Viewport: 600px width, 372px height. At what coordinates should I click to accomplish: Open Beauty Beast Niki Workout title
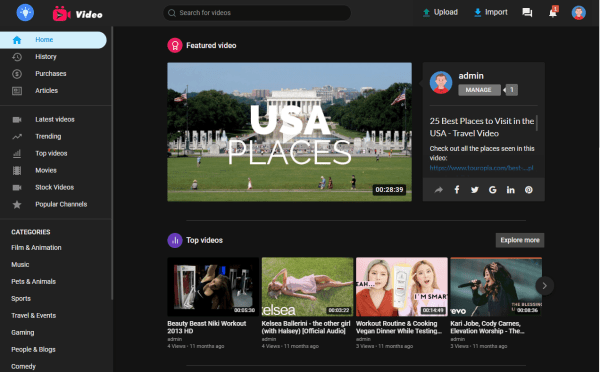[x=207, y=327]
